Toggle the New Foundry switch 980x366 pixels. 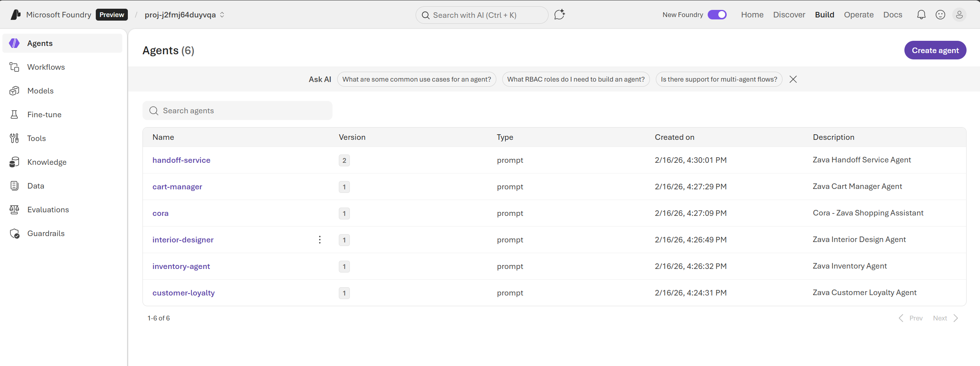(717, 15)
